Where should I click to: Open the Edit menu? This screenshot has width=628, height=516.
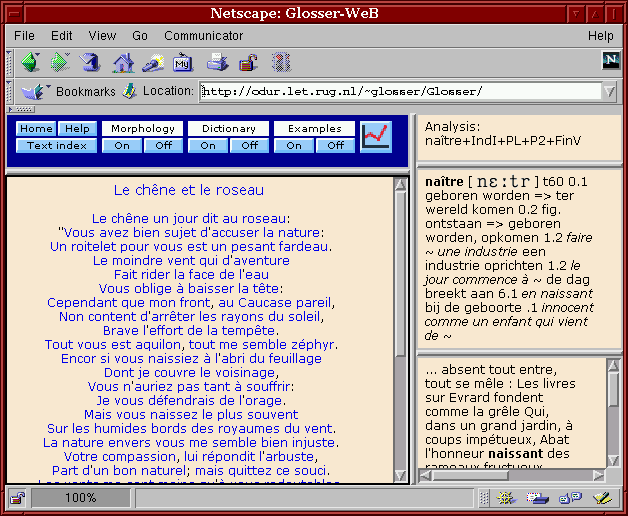pos(61,36)
